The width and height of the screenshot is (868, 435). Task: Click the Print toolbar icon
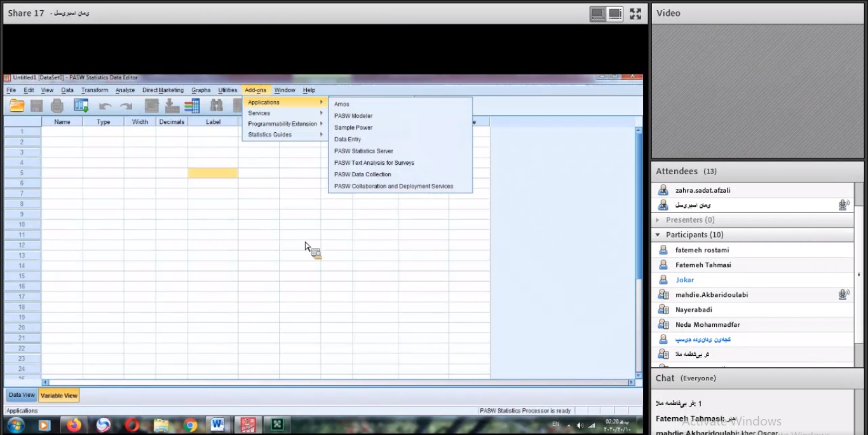pyautogui.click(x=57, y=106)
